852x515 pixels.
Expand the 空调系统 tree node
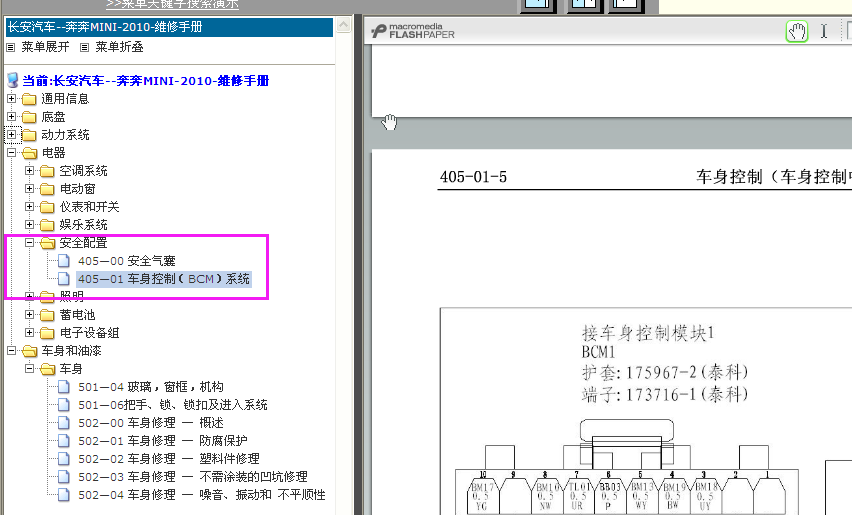pos(29,170)
